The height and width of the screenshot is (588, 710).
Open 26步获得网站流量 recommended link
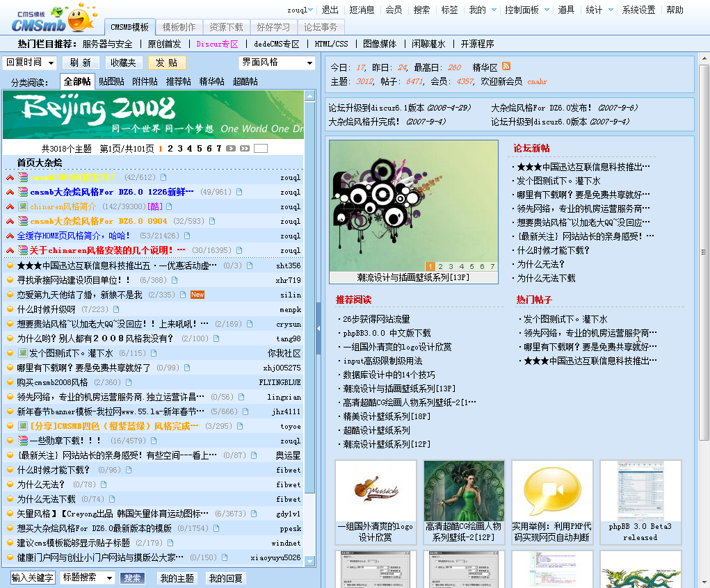click(376, 319)
